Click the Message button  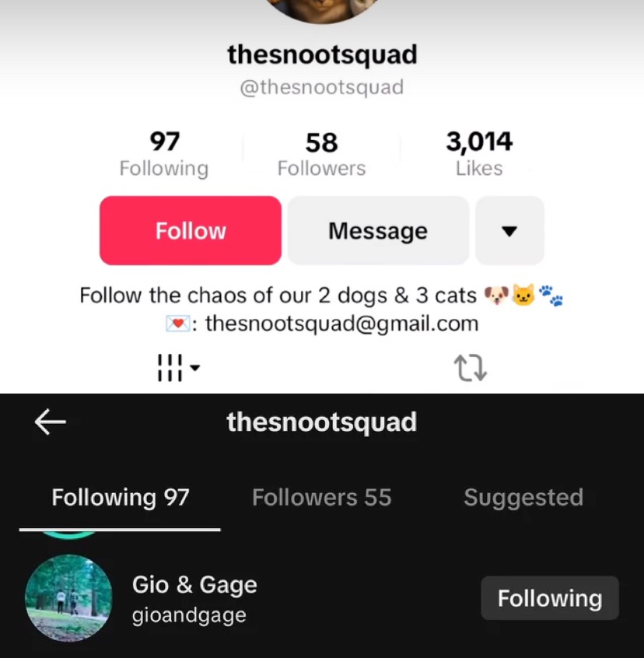pos(378,230)
